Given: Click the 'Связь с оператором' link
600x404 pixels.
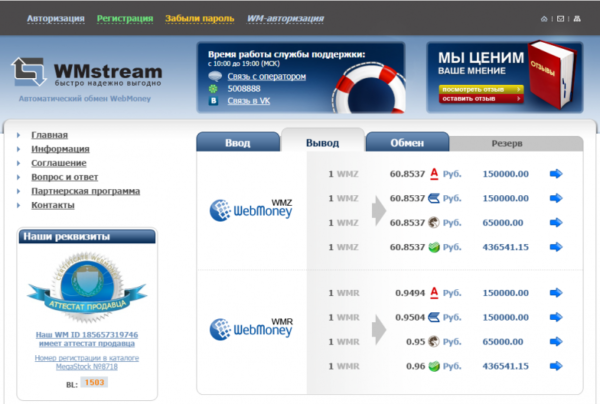Looking at the screenshot, I should 265,76.
